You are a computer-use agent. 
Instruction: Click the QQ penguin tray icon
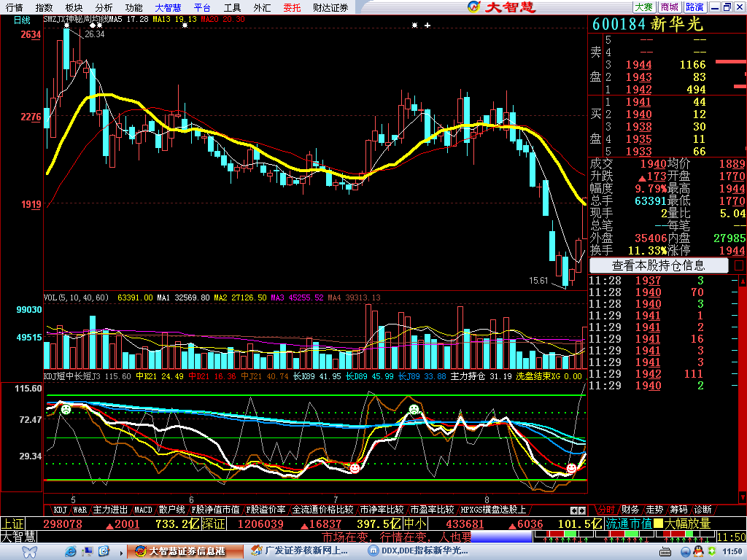click(698, 551)
